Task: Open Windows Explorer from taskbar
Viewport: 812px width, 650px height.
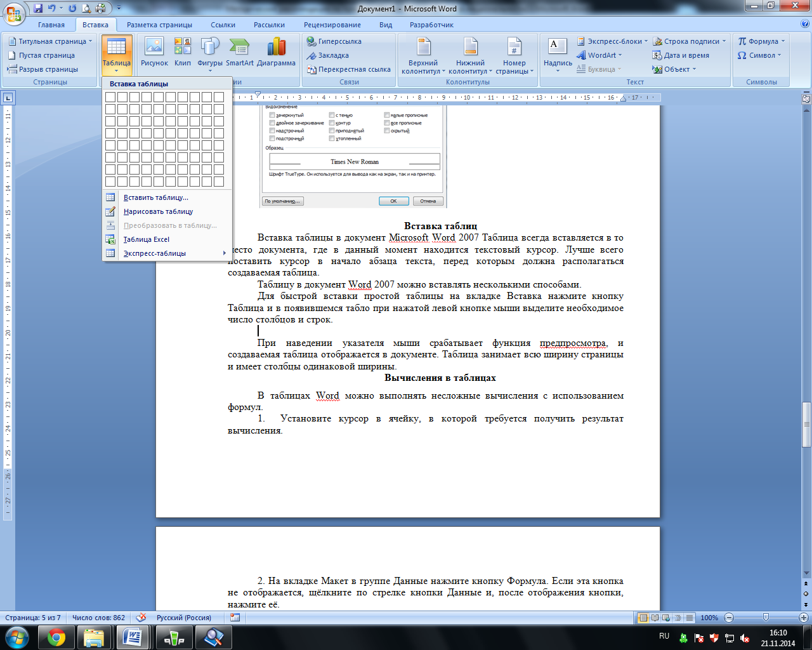Action: 94,637
